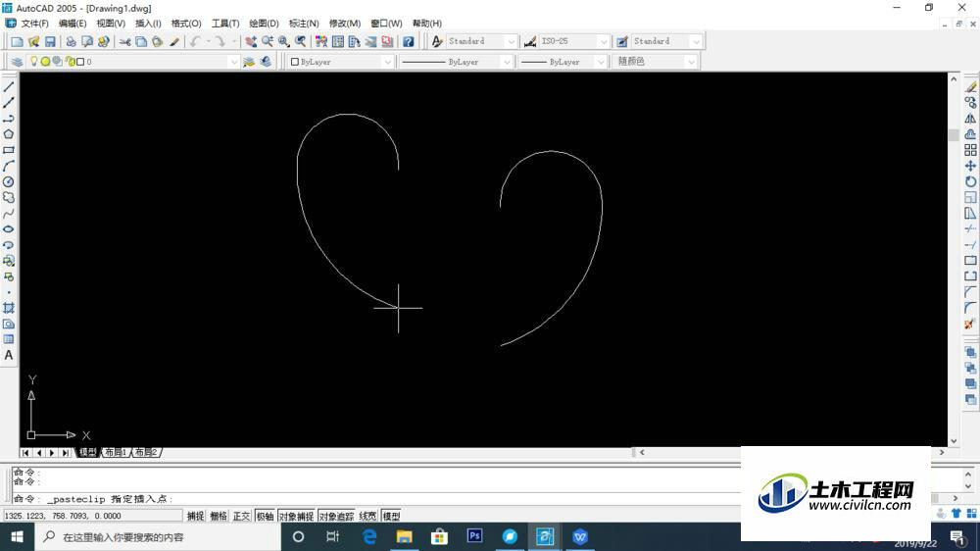Click the vertical scrollbar of drawing area
Image resolution: width=980 pixels, height=551 pixels.
pos(954,260)
